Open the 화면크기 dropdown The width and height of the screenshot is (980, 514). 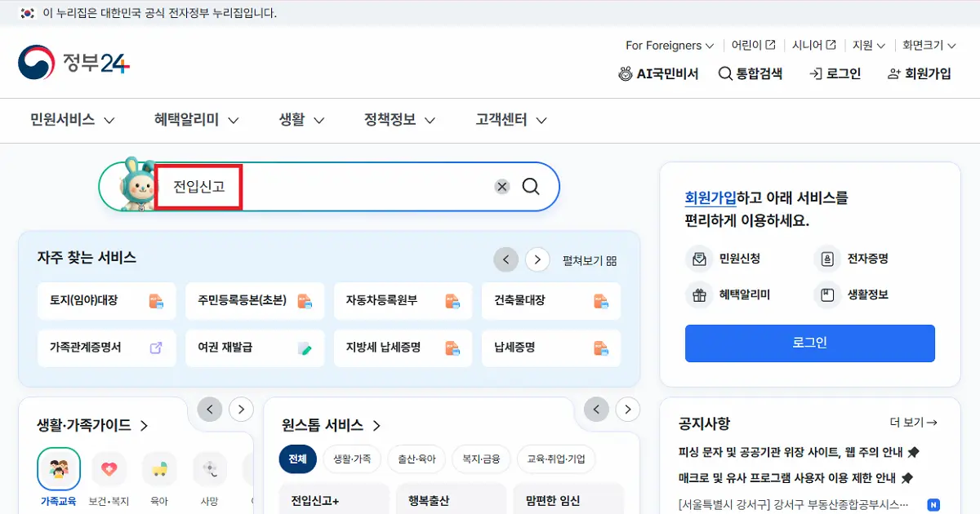coord(928,46)
